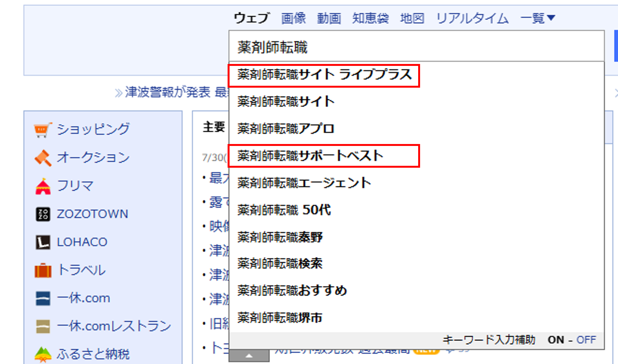The width and height of the screenshot is (618, 364).
Task: Switch to the 地図 search tab
Action: point(412,18)
